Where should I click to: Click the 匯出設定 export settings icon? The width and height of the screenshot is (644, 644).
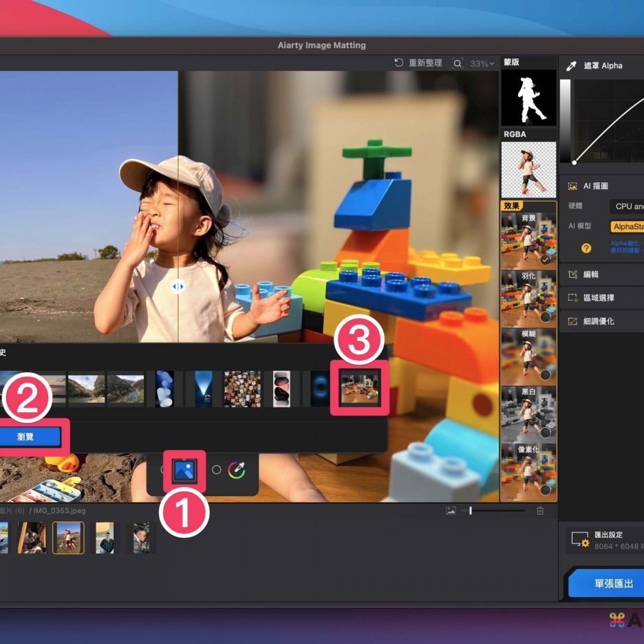pyautogui.click(x=580, y=540)
